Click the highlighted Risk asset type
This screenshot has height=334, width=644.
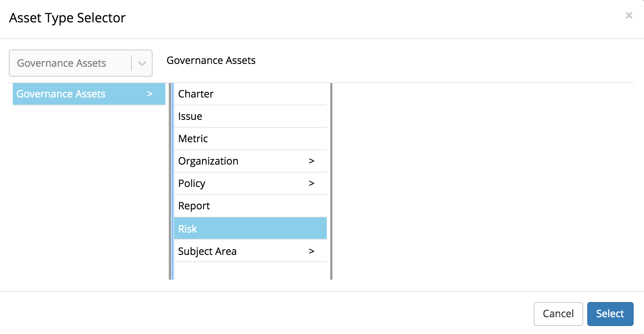coord(188,229)
